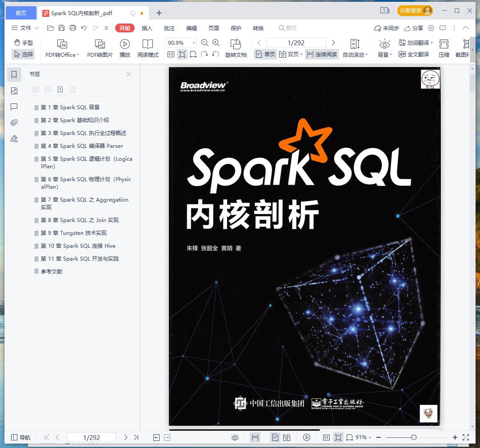The width and height of the screenshot is (480, 448).
Task: Toggle 导航 navigation pane button
Action: [x=20, y=437]
